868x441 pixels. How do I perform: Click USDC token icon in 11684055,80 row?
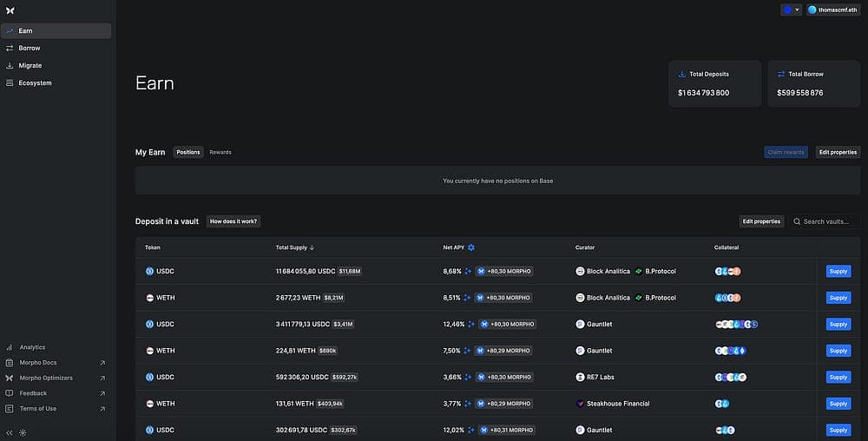tap(149, 271)
